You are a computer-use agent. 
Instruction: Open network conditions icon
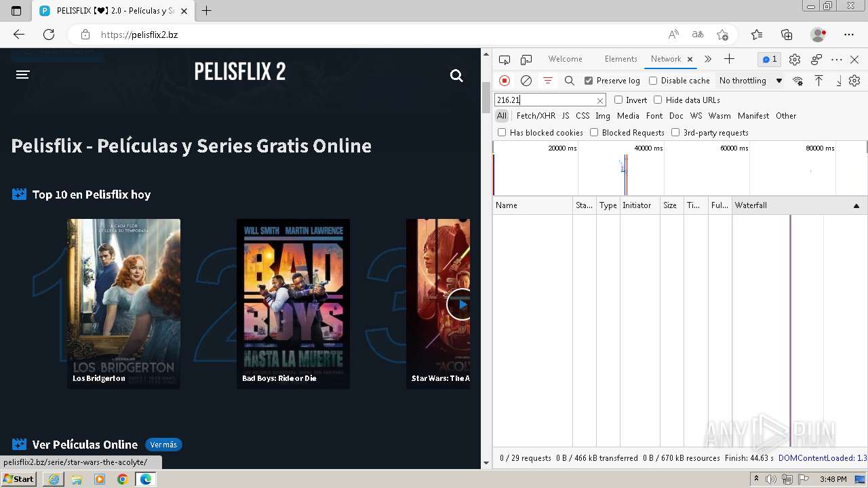(797, 81)
